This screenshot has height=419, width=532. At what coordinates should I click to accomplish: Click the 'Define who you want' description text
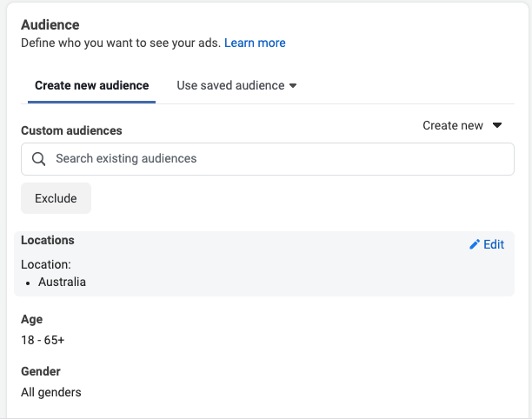click(120, 43)
